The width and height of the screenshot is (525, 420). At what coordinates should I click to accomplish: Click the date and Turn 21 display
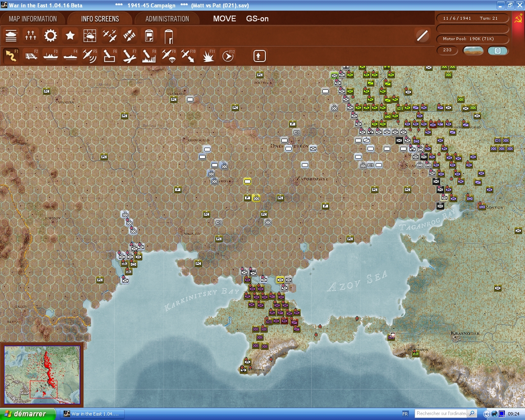472,18
